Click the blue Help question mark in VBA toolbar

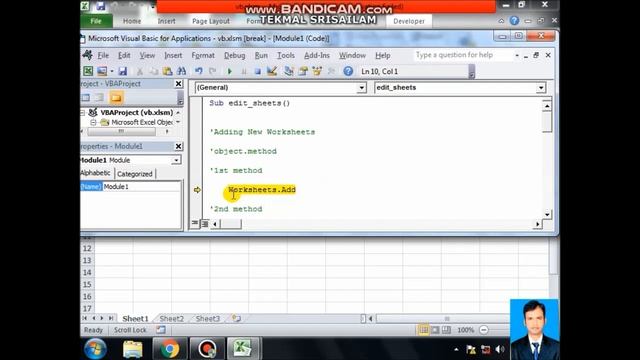(x=348, y=71)
